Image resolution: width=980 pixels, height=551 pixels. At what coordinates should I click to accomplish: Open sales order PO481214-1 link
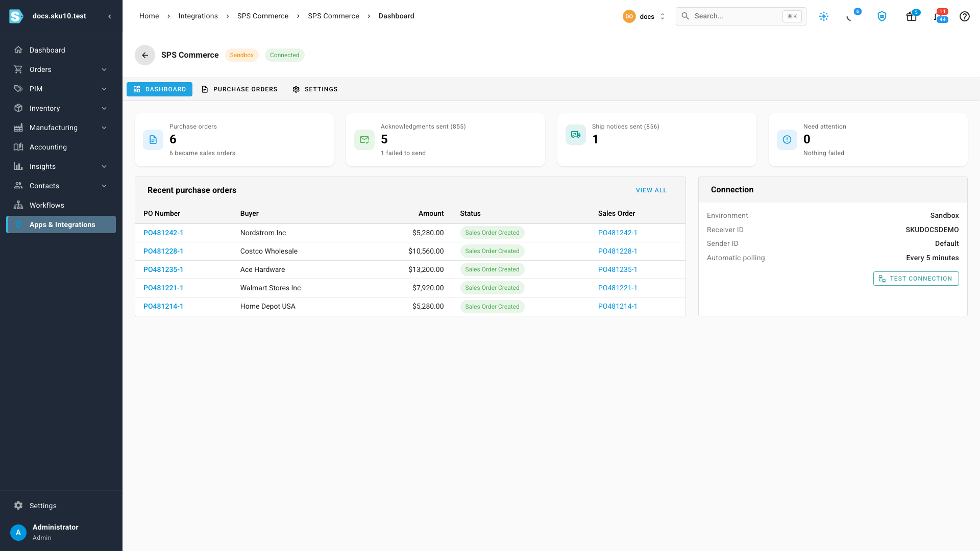[x=618, y=306]
